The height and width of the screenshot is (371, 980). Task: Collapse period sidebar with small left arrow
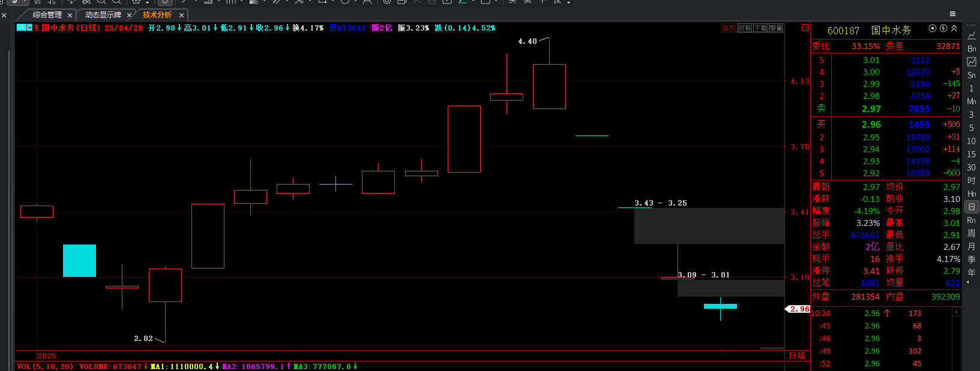(x=967, y=282)
